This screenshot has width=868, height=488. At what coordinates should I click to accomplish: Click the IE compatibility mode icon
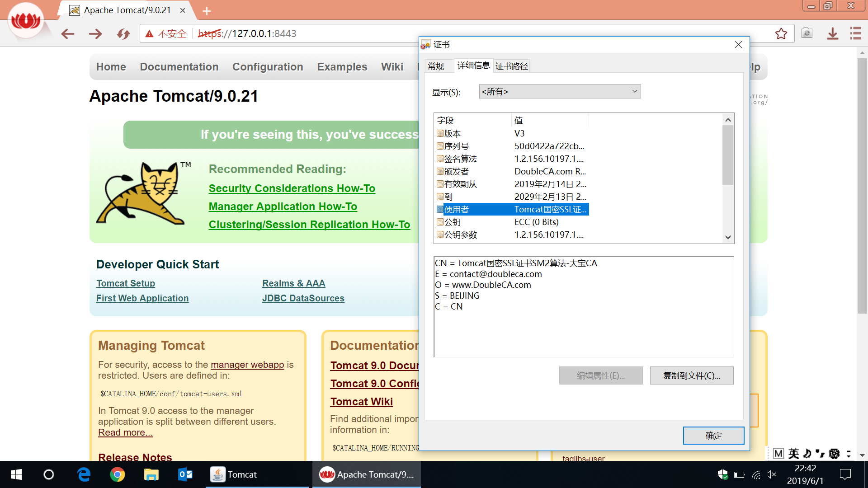click(807, 34)
